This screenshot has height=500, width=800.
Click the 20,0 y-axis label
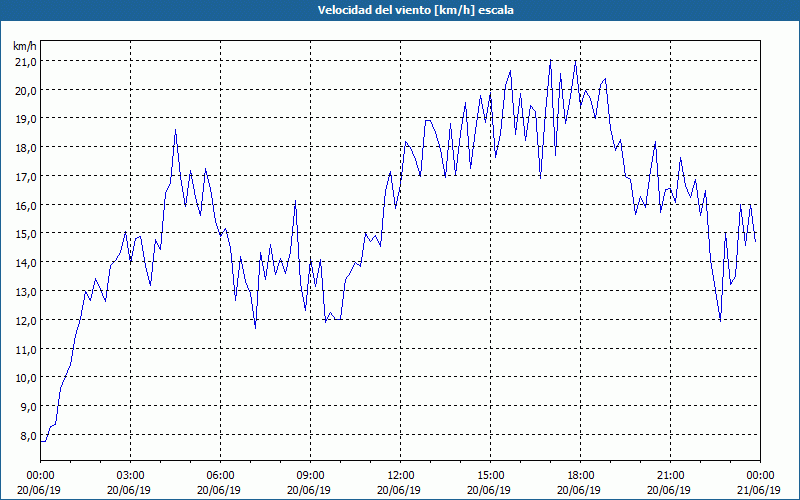pyautogui.click(x=26, y=90)
